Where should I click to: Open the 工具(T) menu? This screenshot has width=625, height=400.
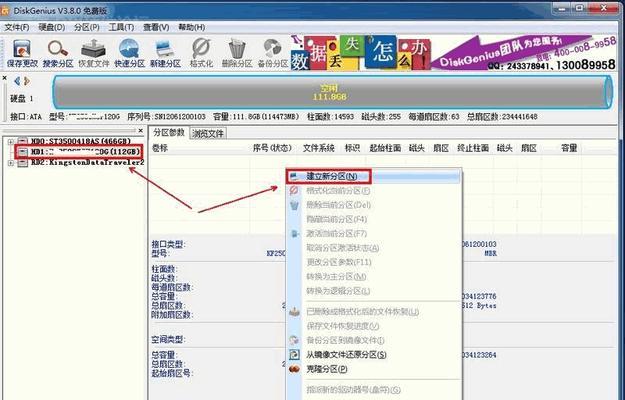[x=121, y=27]
